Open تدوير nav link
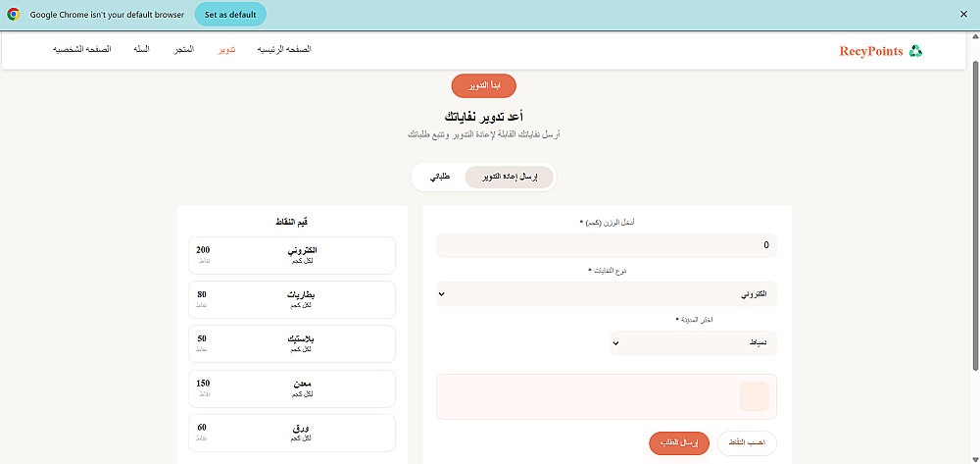 (x=226, y=49)
